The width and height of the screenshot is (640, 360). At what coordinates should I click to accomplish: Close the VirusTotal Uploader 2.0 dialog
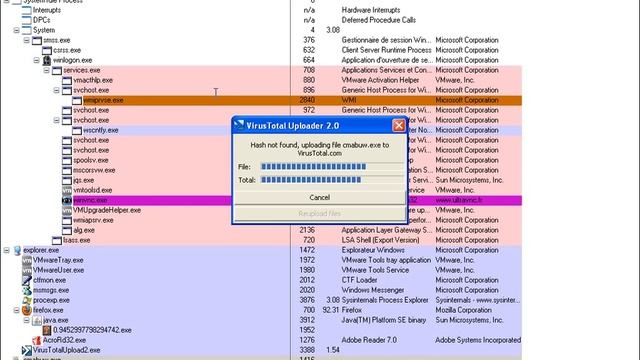[x=399, y=126]
